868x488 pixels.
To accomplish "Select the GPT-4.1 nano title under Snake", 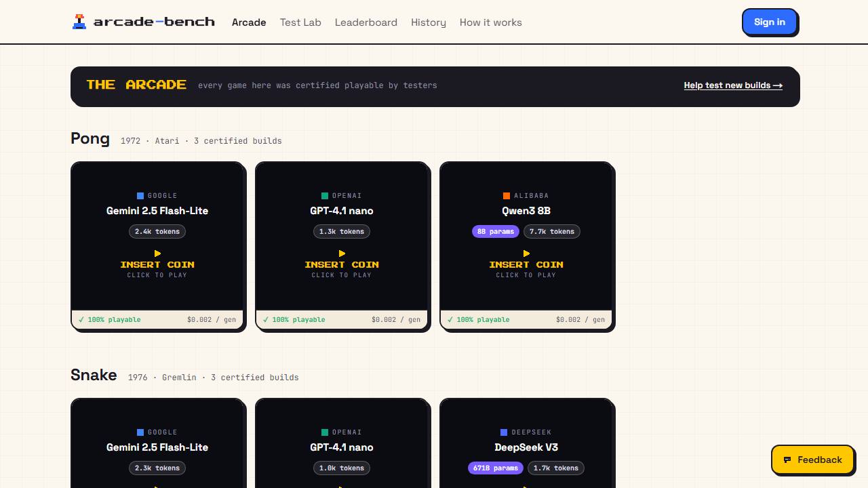I will pos(342,447).
